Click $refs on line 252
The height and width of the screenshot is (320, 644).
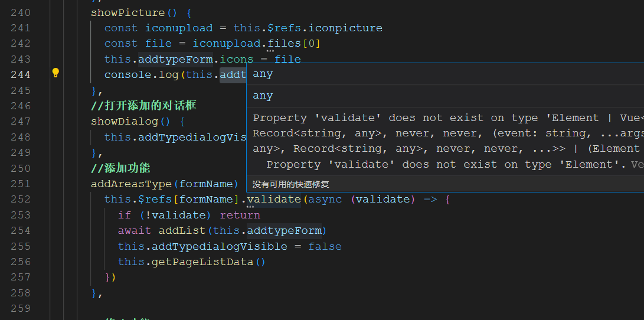[155, 199]
